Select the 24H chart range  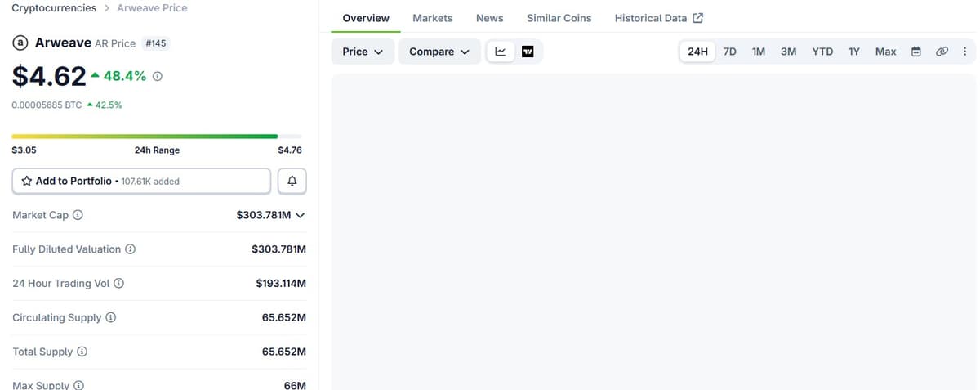pyautogui.click(x=697, y=52)
